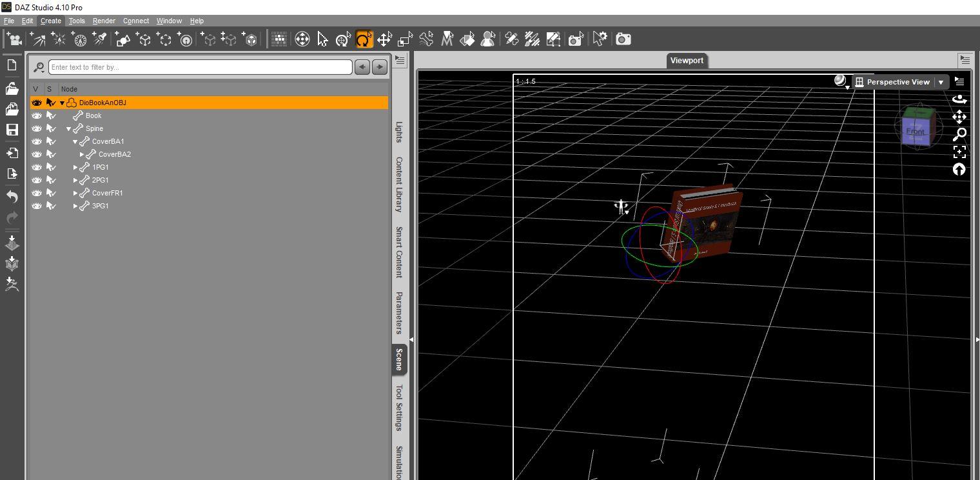980x480 pixels.
Task: Select the highlighted Rotate tool
Action: [x=364, y=39]
